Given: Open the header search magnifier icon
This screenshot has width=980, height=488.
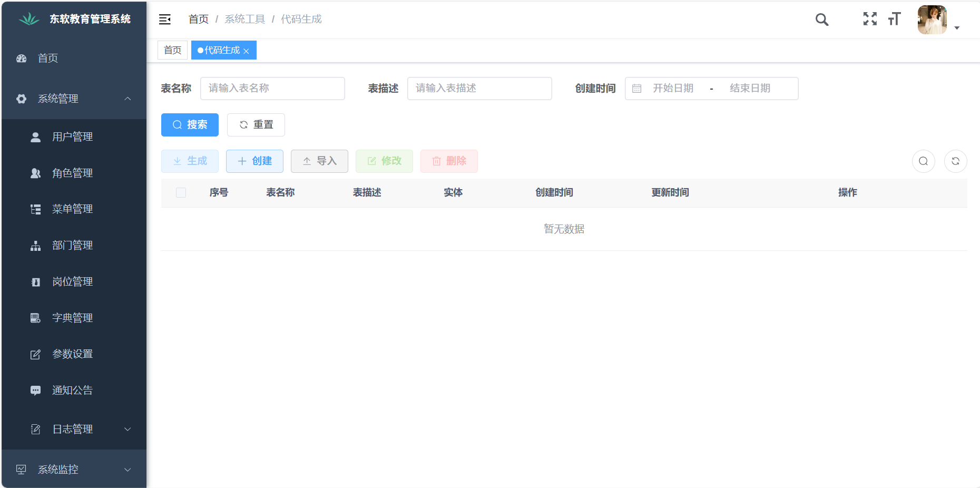Looking at the screenshot, I should [821, 19].
